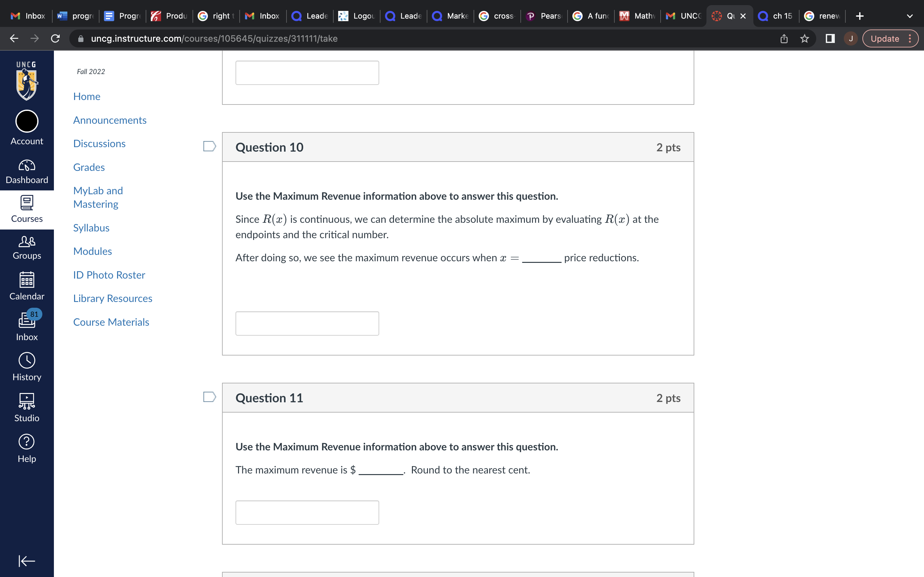This screenshot has height=577, width=924.
Task: Click the Question 10 answer field
Action: pyautogui.click(x=307, y=323)
